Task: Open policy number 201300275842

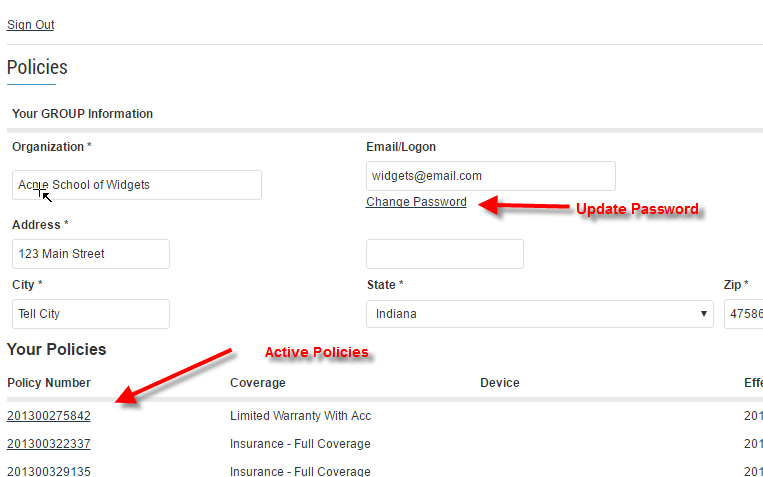Action: [49, 416]
